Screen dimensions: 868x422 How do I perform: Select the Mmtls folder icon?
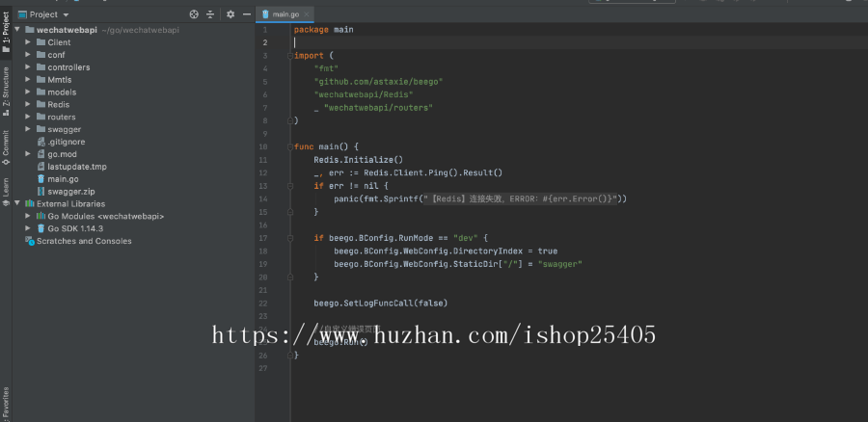pyautogui.click(x=41, y=80)
